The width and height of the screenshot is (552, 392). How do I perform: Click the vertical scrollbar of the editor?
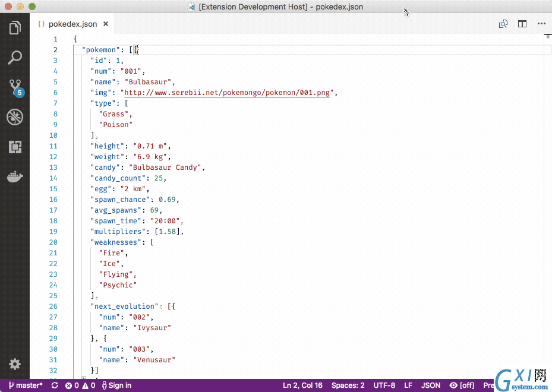pos(547,206)
